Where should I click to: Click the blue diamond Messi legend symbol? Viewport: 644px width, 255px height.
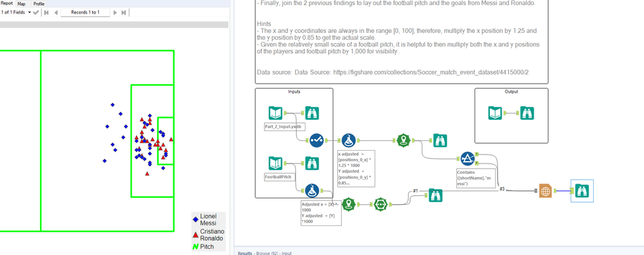(x=195, y=220)
